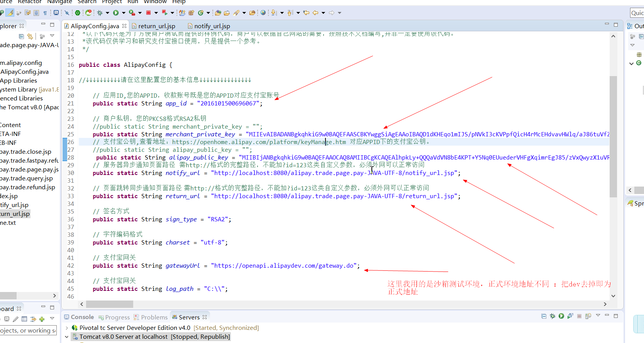
Task: Open the Servers view menu triangle
Action: click(x=598, y=316)
